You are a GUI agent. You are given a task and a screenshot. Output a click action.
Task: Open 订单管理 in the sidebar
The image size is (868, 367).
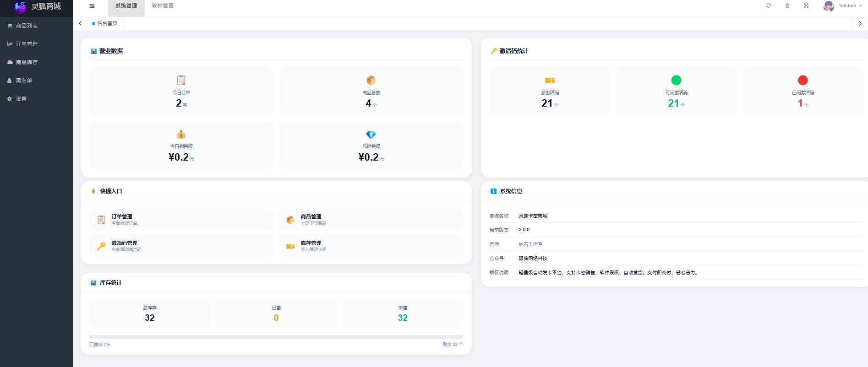(x=37, y=44)
